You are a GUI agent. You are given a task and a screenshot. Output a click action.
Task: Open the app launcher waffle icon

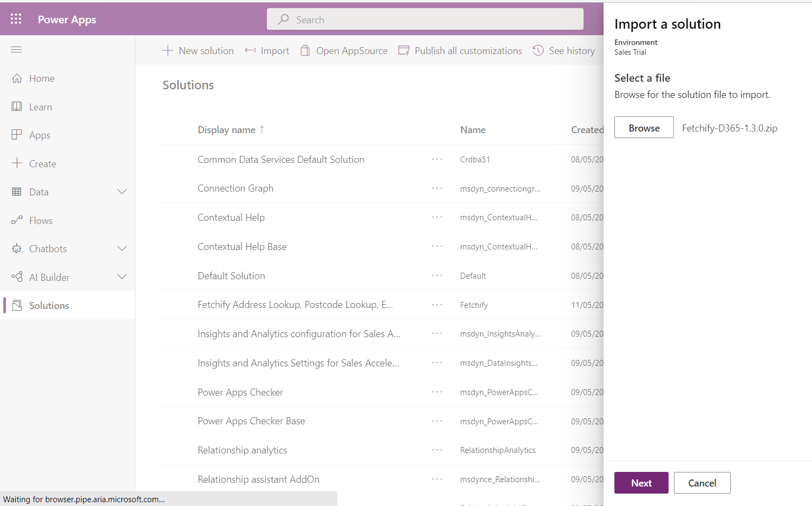tap(16, 19)
